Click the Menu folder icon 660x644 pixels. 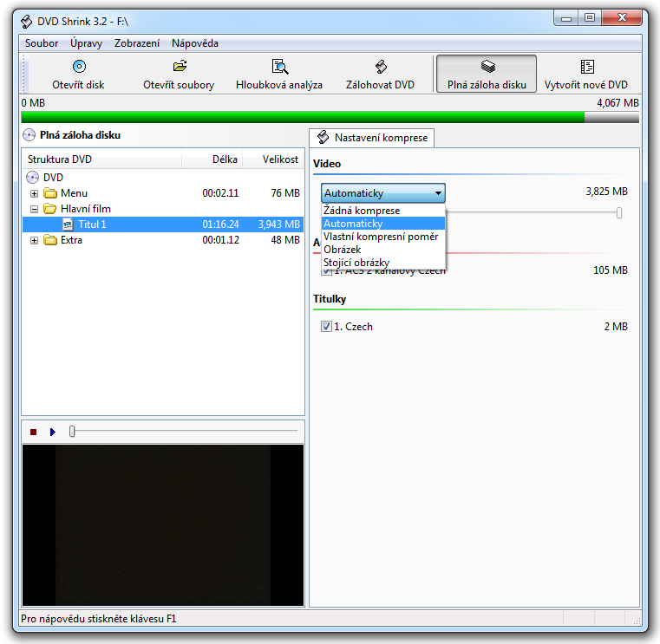click(50, 193)
